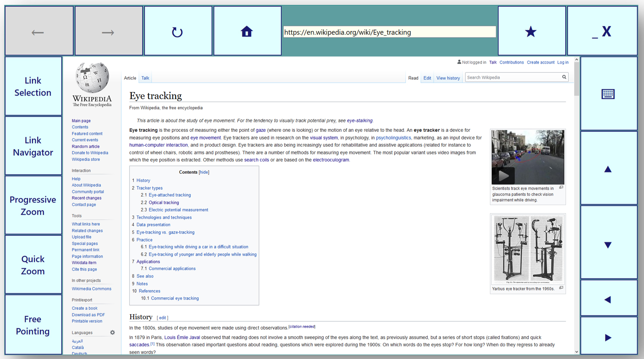Image resolution: width=644 pixels, height=359 pixels.
Task: Click the URL address field
Action: pyautogui.click(x=389, y=32)
